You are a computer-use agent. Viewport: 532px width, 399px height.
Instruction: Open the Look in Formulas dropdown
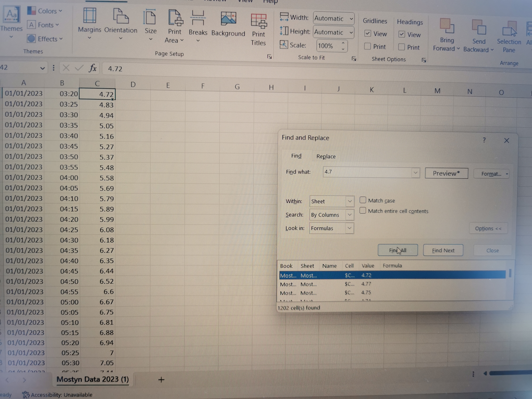click(331, 228)
